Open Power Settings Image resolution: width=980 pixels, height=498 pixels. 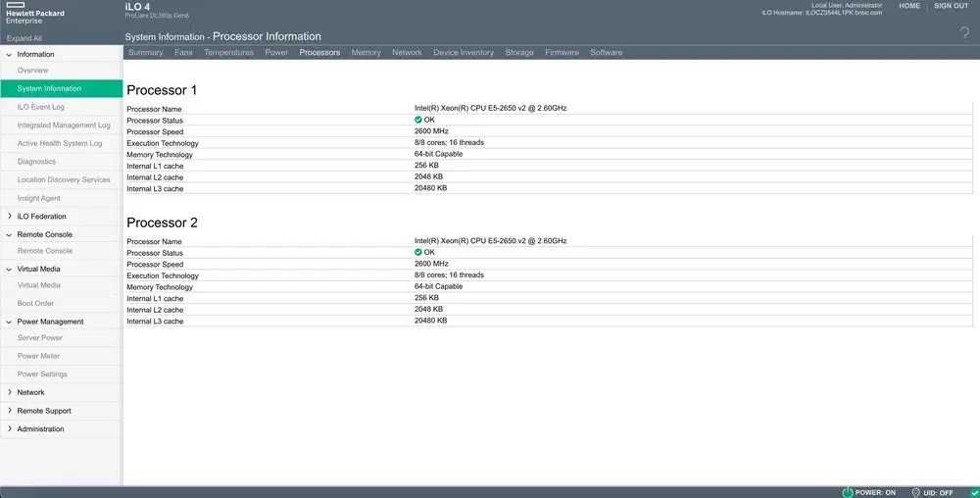(42, 373)
